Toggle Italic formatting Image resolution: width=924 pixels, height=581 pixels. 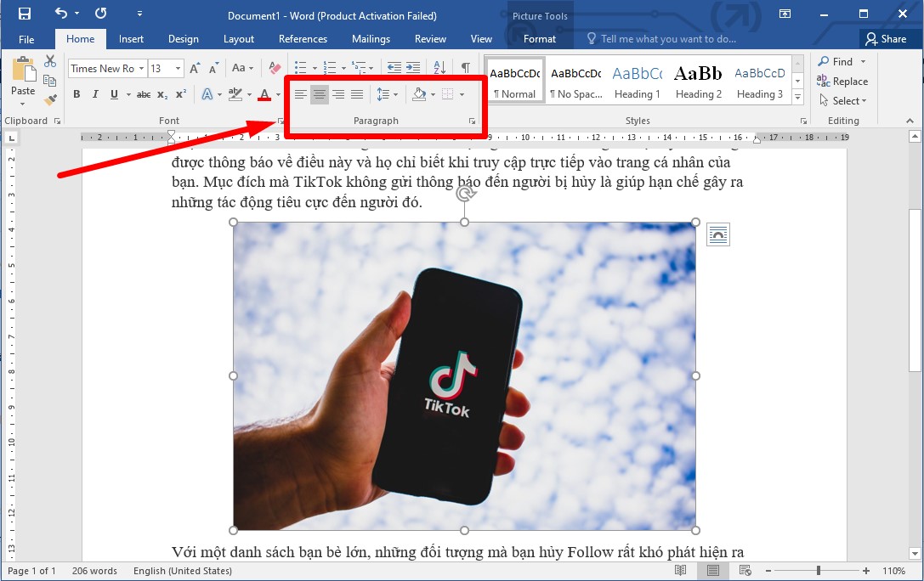(x=95, y=94)
